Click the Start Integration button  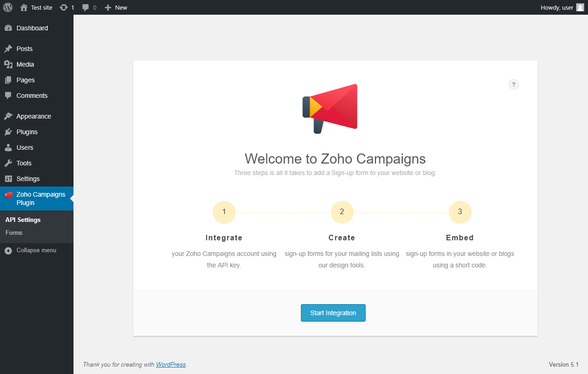(x=333, y=313)
